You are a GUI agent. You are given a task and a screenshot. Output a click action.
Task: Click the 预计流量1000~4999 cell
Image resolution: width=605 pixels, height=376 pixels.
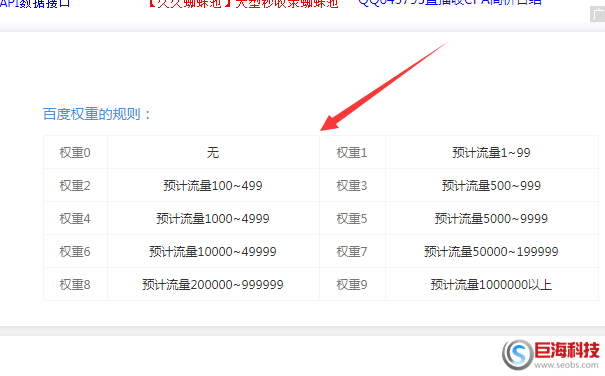[x=213, y=218]
